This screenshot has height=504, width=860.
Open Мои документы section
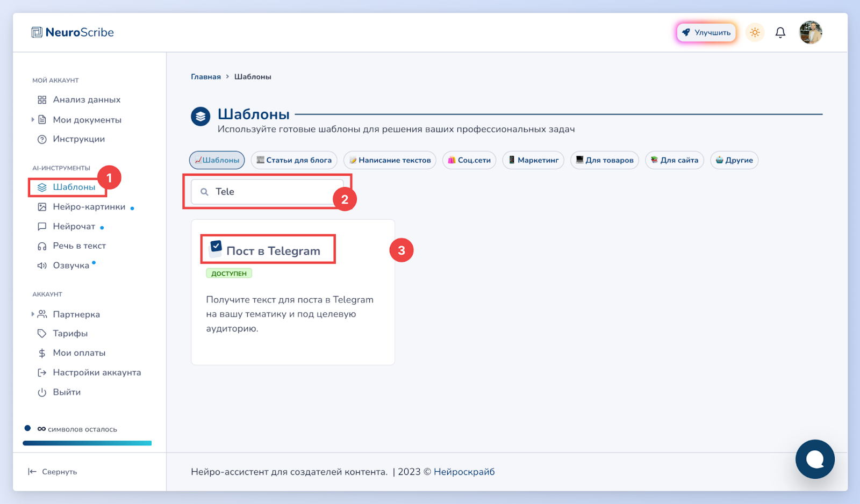pyautogui.click(x=87, y=120)
